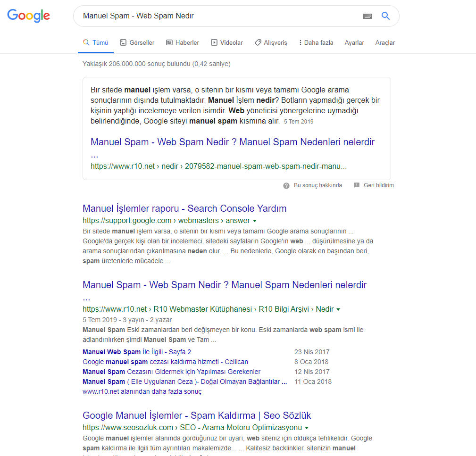Screen dimensions: 476x456
Task: Click the three-dot Daha fazla icon
Action: (300, 42)
